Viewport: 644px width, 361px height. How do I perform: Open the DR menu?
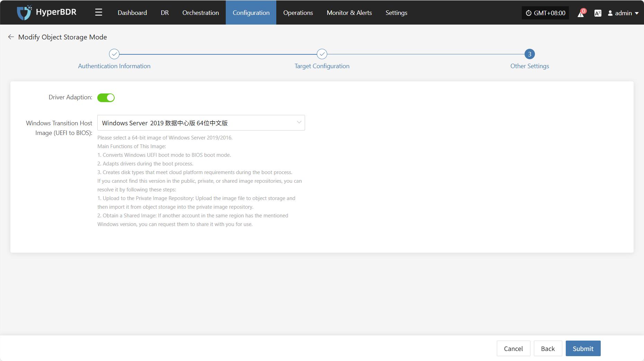tap(165, 13)
